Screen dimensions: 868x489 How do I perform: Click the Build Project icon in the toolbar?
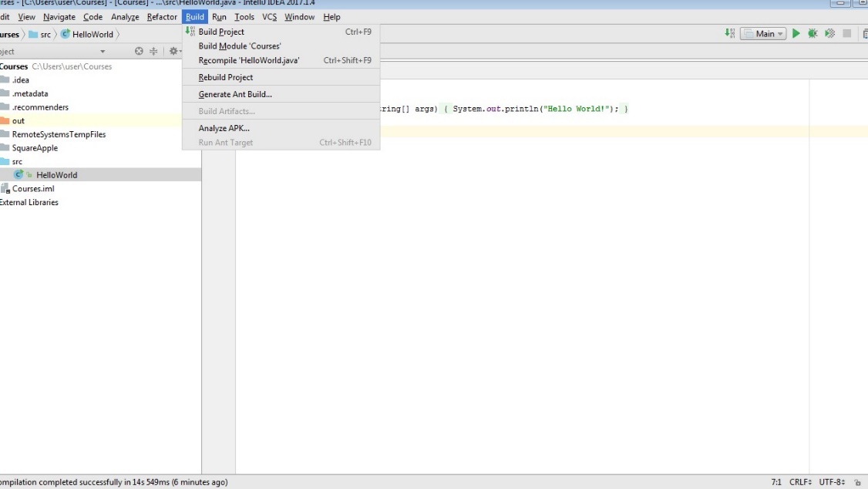729,33
